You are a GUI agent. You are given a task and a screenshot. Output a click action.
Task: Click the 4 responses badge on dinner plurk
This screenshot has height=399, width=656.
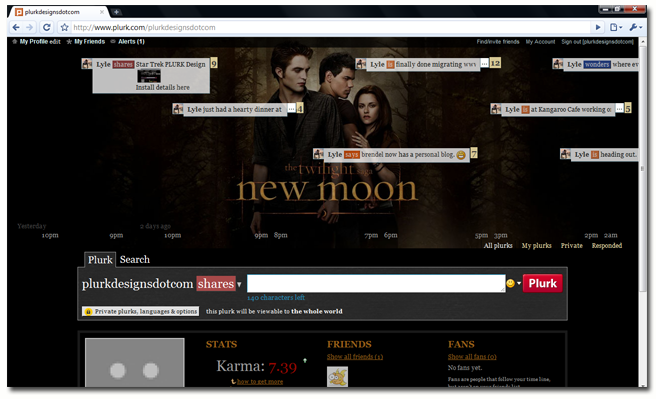[300, 109]
